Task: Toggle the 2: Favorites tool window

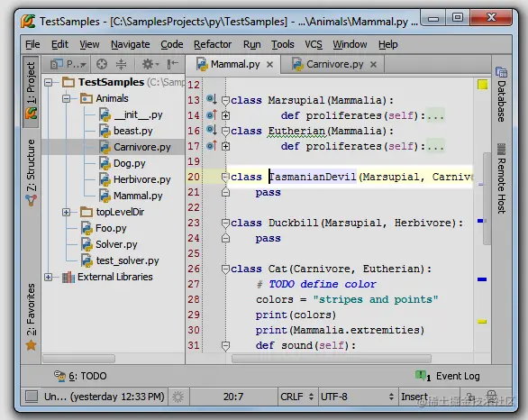Action: (x=31, y=316)
